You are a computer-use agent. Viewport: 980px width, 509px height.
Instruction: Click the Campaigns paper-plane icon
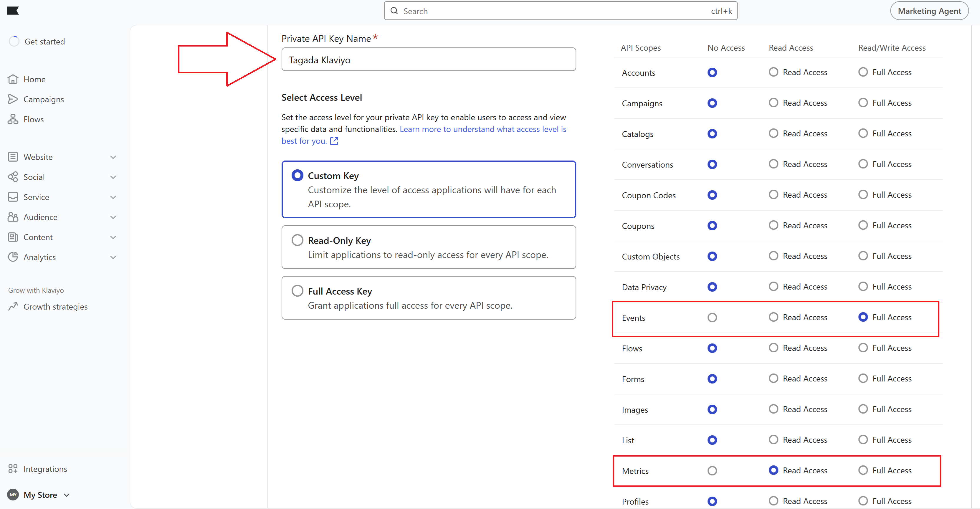point(13,99)
